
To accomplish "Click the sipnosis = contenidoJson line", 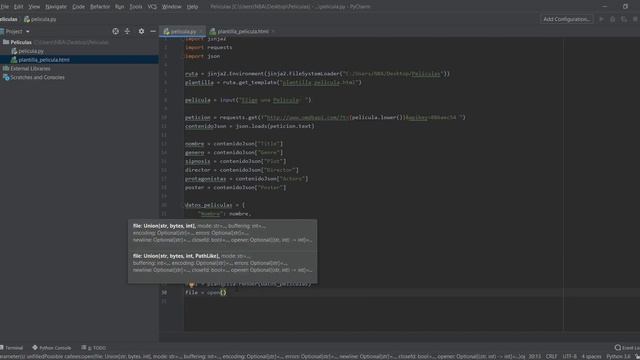I will 236,161.
